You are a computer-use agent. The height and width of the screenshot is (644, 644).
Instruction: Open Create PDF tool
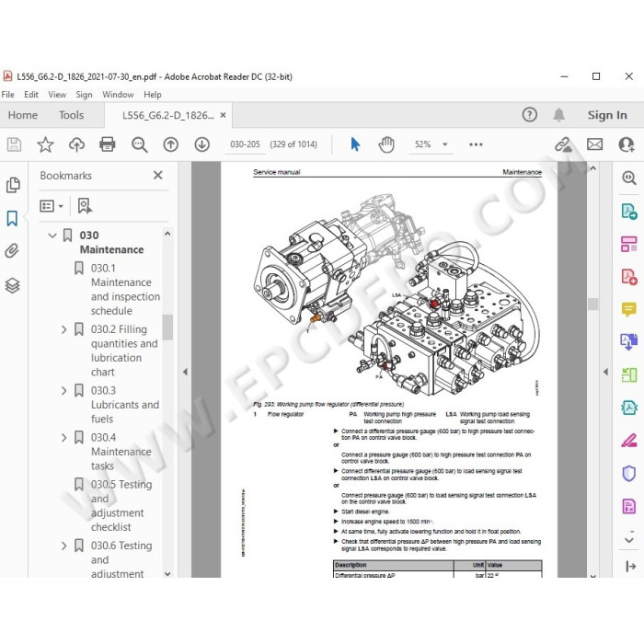[x=628, y=277]
